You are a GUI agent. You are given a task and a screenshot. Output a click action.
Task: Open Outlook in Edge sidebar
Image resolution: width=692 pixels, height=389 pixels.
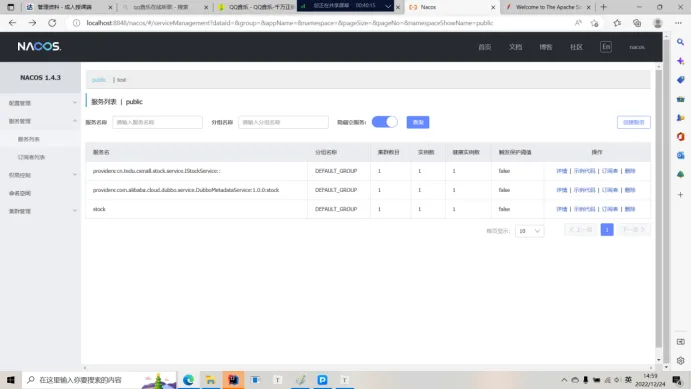click(x=681, y=155)
